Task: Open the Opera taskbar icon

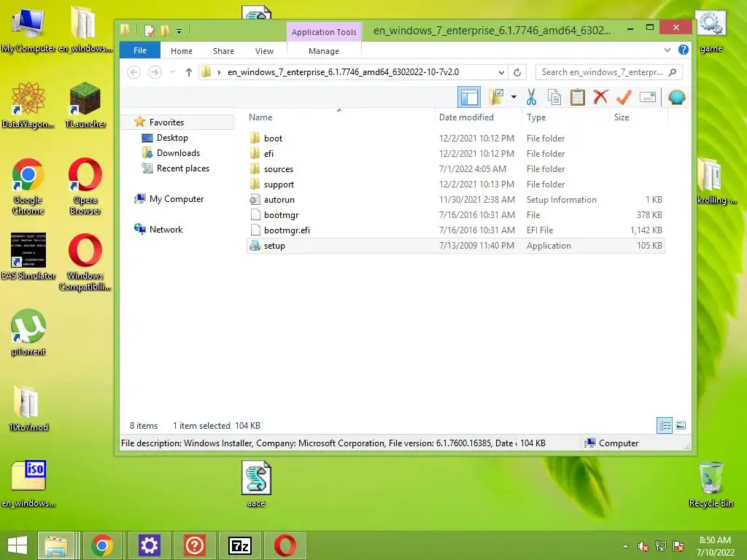Action: click(285, 545)
